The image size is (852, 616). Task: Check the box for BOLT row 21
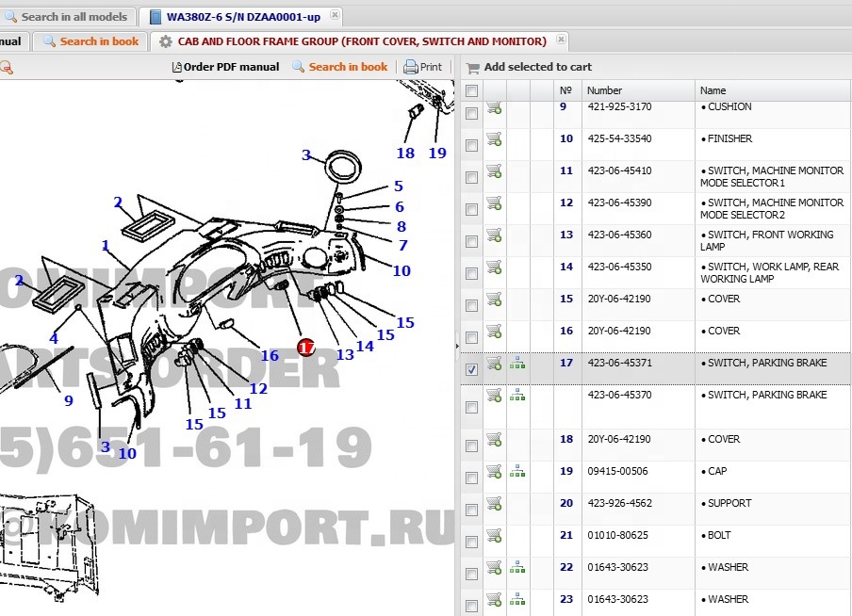click(x=471, y=542)
